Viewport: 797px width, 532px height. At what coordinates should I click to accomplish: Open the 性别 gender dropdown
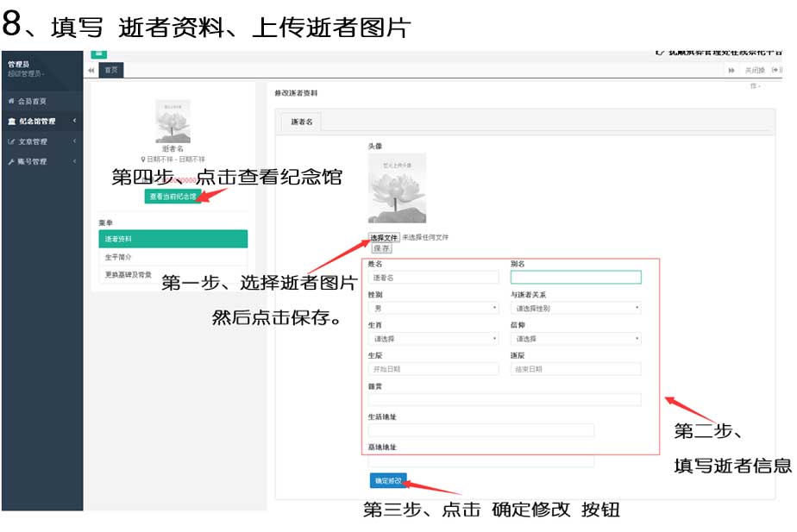433,308
